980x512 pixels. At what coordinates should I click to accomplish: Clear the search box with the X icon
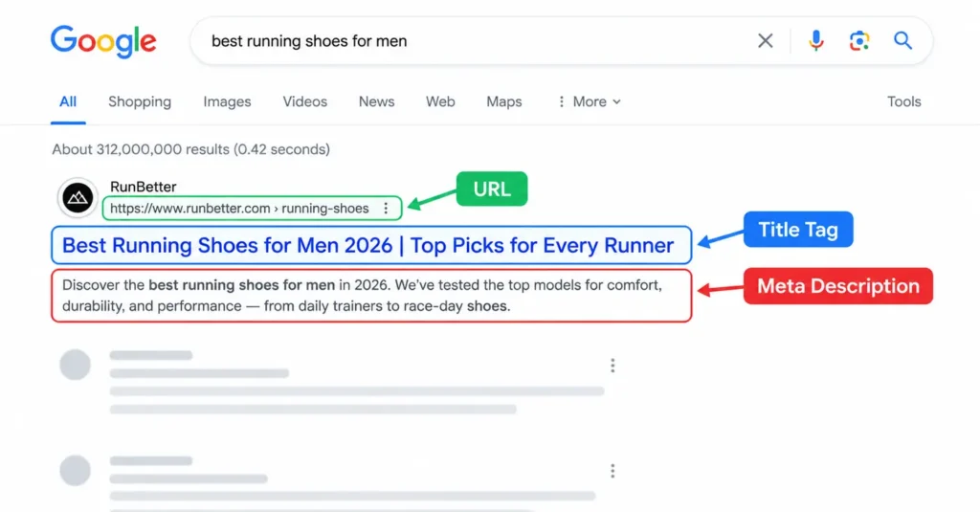click(x=765, y=41)
